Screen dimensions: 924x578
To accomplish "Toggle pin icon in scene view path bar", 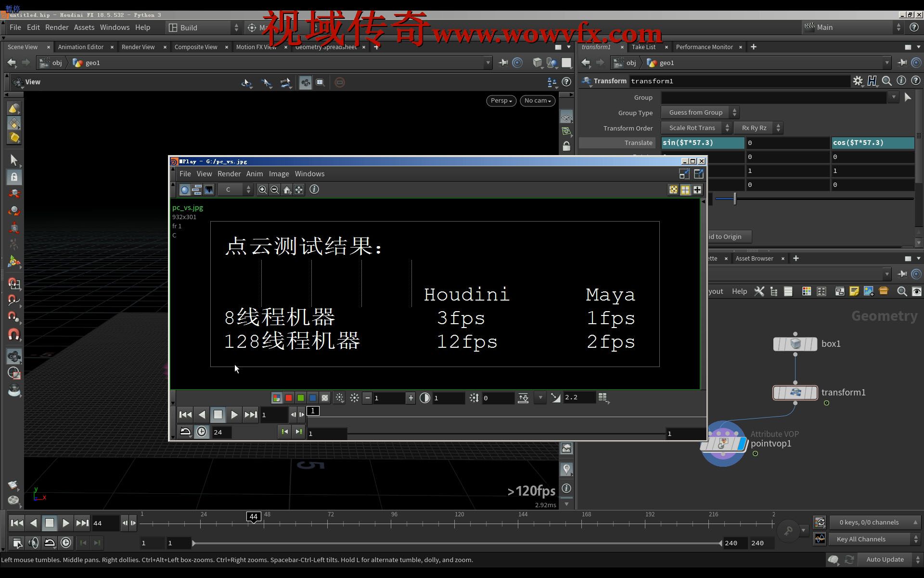I will click(x=503, y=63).
